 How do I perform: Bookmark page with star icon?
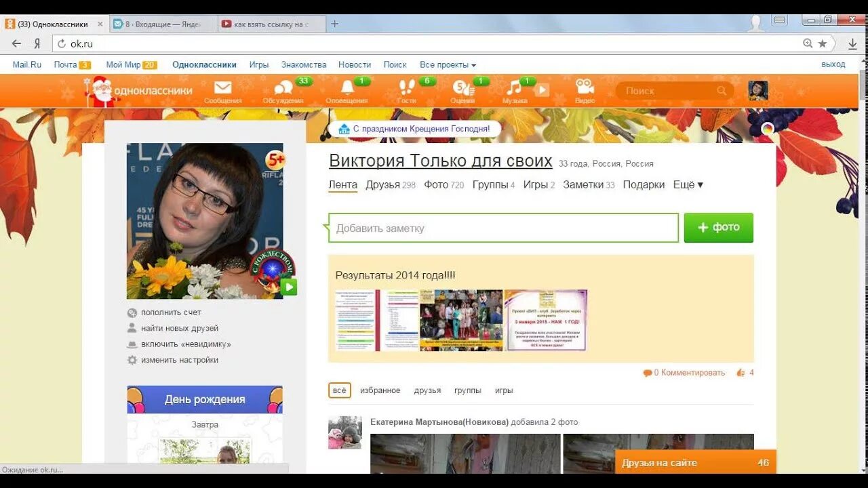point(823,43)
